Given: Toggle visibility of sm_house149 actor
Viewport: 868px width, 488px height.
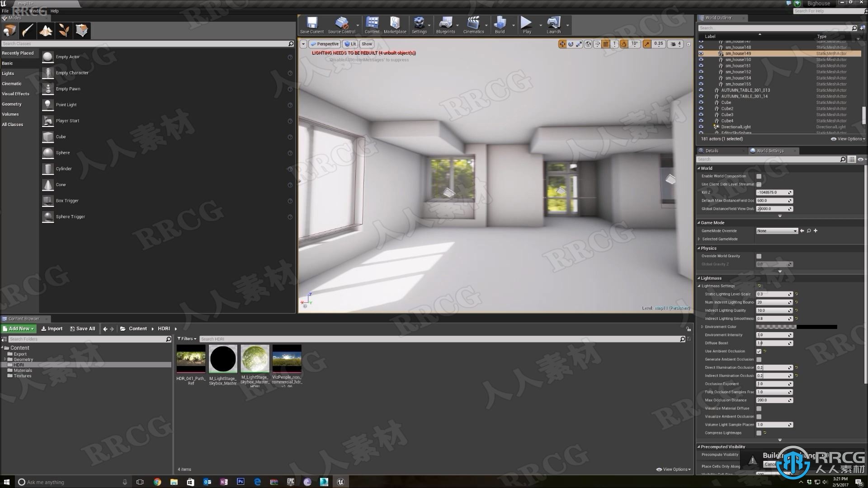Looking at the screenshot, I should pos(700,53).
